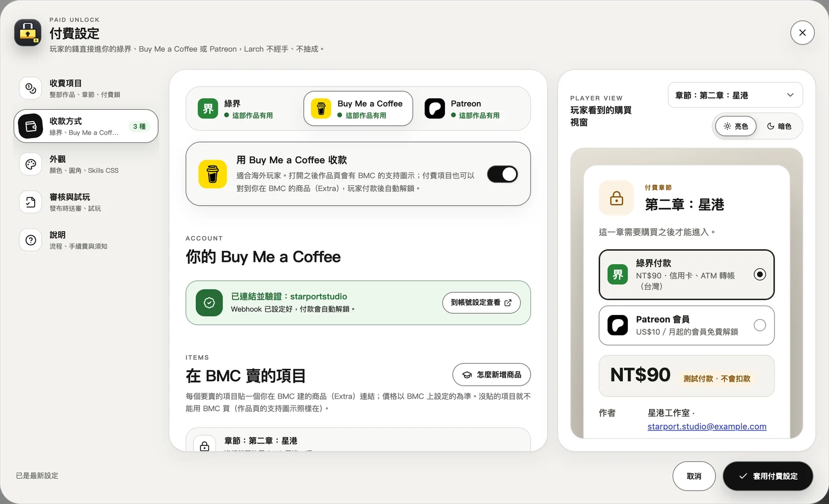Click the Patreon logo in the Patreon 會員 option
This screenshot has width=829, height=504.
(x=618, y=325)
